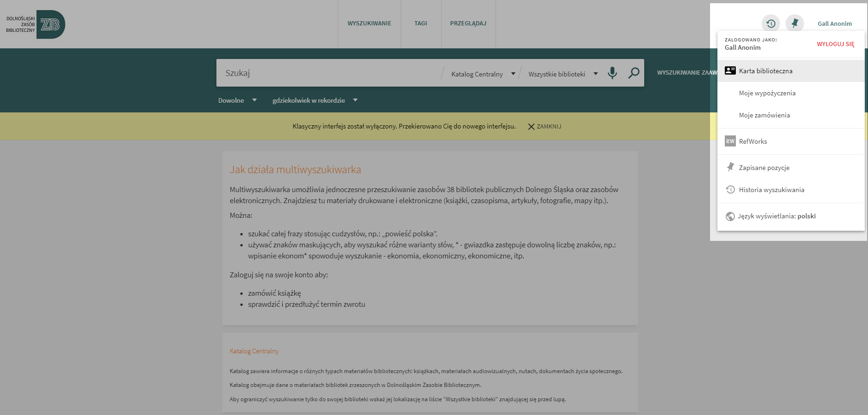
Task: Choose RefWorks in the user menu
Action: pos(791,141)
